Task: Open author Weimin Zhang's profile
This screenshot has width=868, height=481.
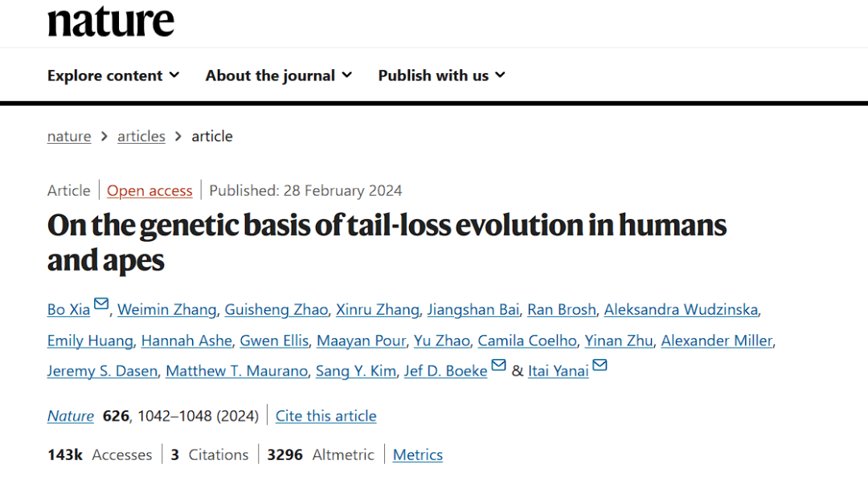Action: click(166, 310)
